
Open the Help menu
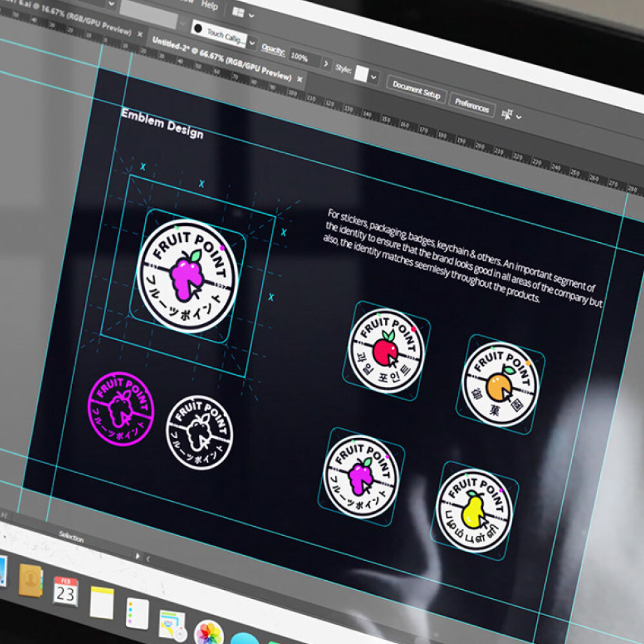(x=209, y=5)
